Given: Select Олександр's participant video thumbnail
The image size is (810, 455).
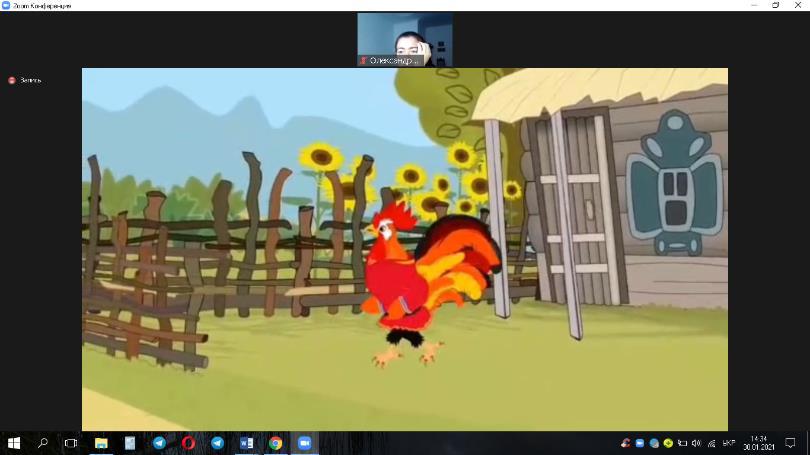Looking at the screenshot, I should [x=405, y=38].
